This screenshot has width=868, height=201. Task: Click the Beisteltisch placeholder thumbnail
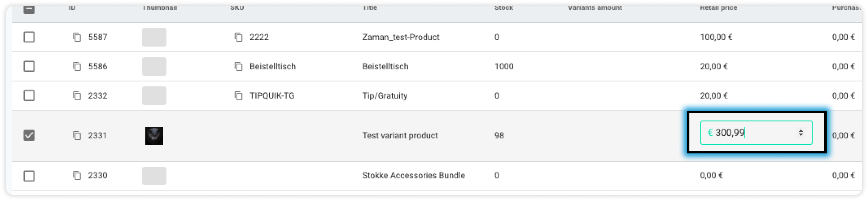pyautogui.click(x=154, y=66)
